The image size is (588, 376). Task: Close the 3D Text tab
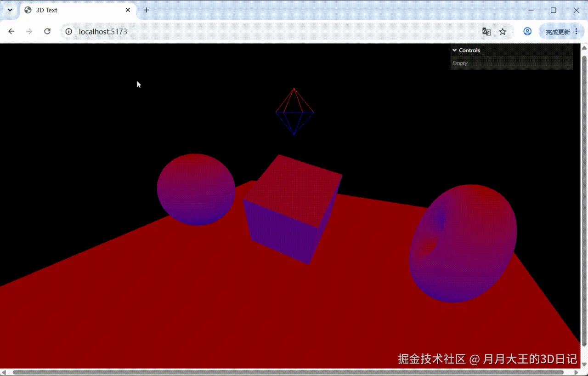pos(128,10)
